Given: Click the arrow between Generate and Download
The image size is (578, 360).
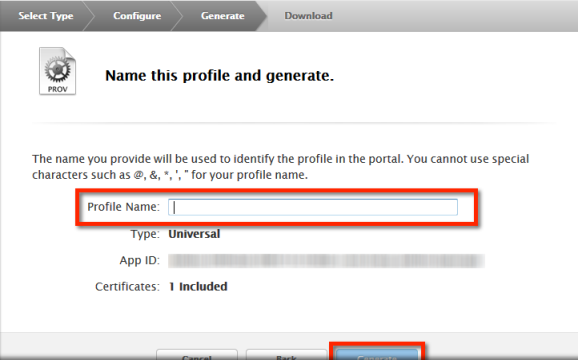Looking at the screenshot, I should coord(261,16).
